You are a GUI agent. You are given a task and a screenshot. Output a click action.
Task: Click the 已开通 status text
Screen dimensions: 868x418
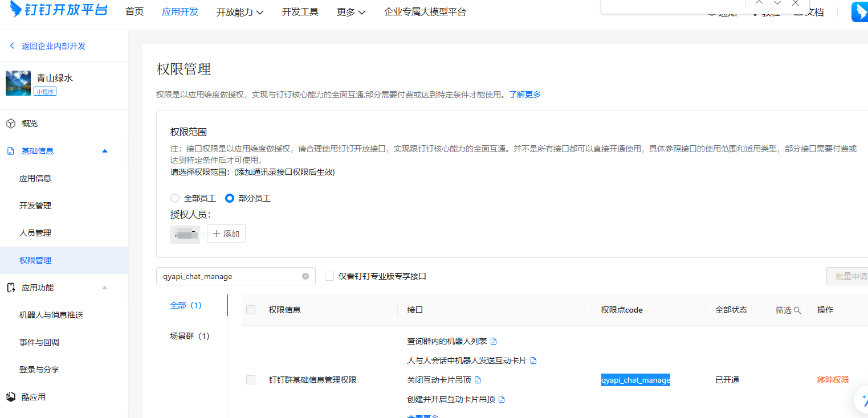click(727, 380)
